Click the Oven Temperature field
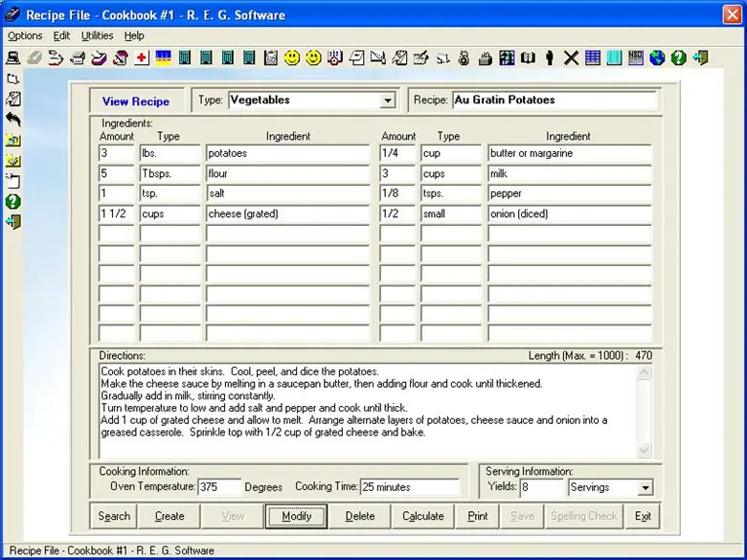This screenshot has width=747, height=560. 218,487
